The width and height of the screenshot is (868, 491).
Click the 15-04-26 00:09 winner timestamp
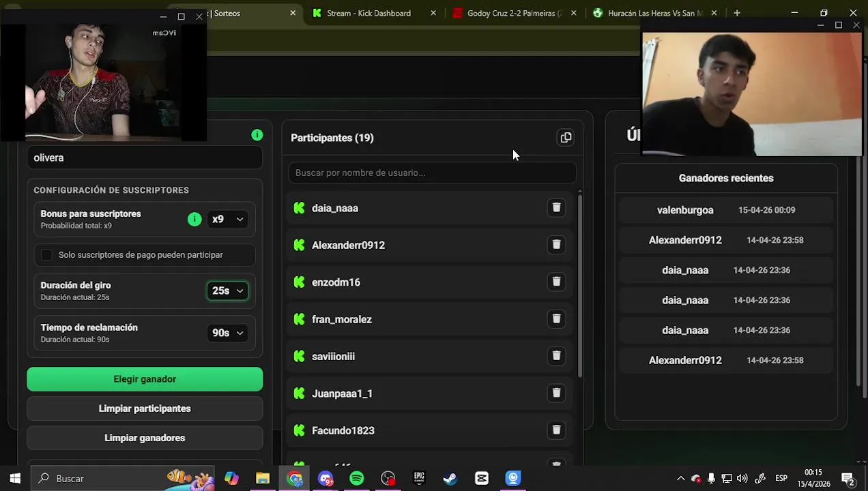coord(766,210)
